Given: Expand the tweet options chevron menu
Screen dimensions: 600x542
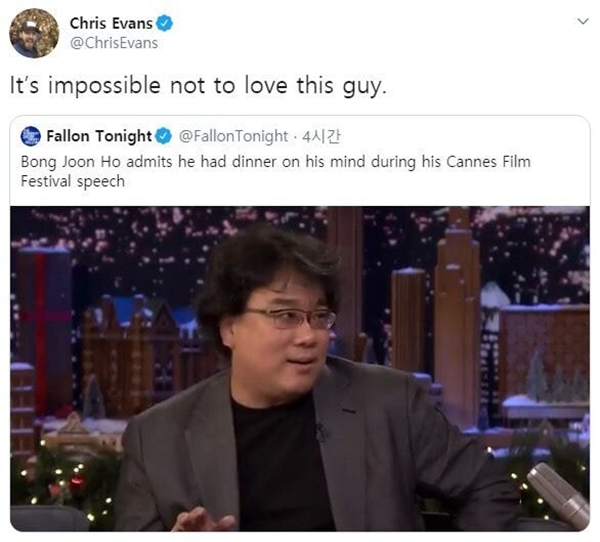Looking at the screenshot, I should click(x=582, y=21).
